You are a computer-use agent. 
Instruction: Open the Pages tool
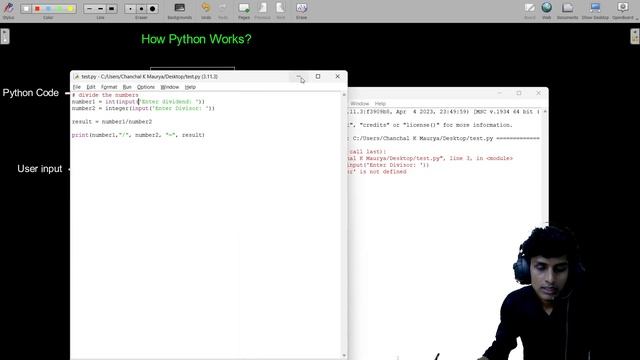tap(244, 10)
